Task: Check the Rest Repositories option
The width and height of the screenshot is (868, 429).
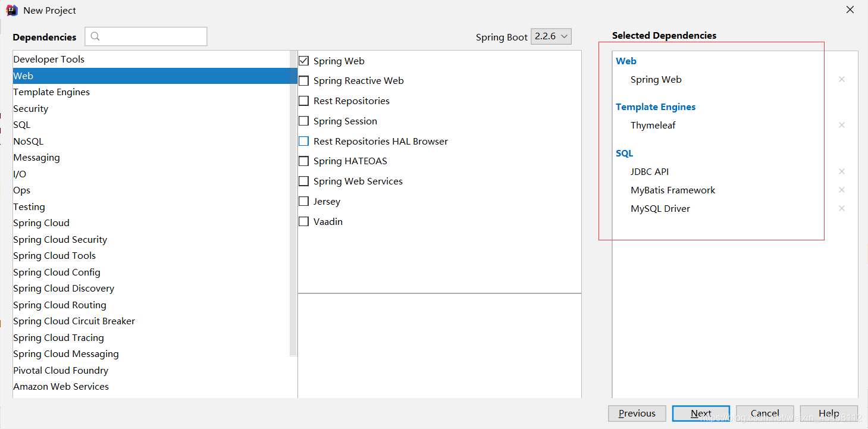Action: 303,101
